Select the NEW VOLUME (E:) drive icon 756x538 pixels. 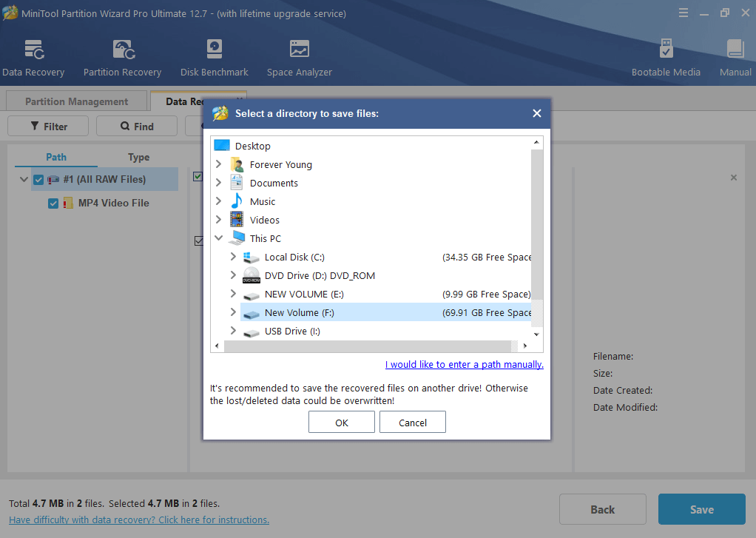point(252,295)
